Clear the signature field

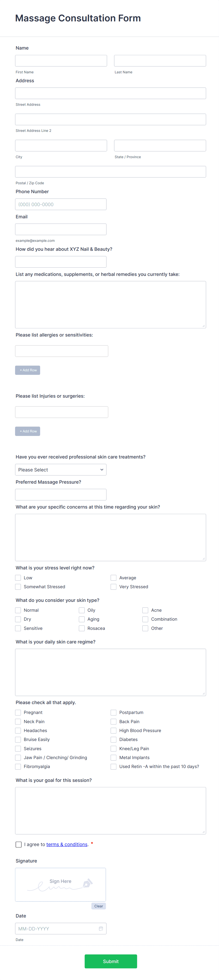pos(98,906)
